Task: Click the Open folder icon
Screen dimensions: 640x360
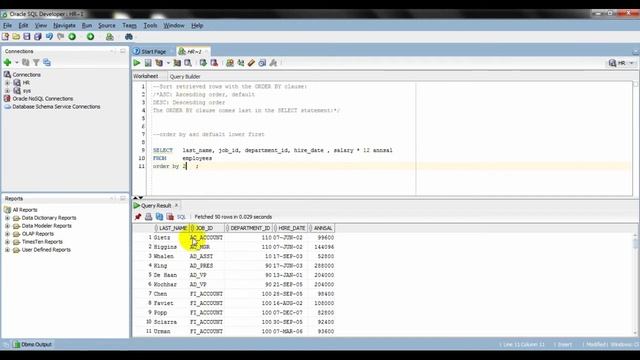Action: [16, 37]
